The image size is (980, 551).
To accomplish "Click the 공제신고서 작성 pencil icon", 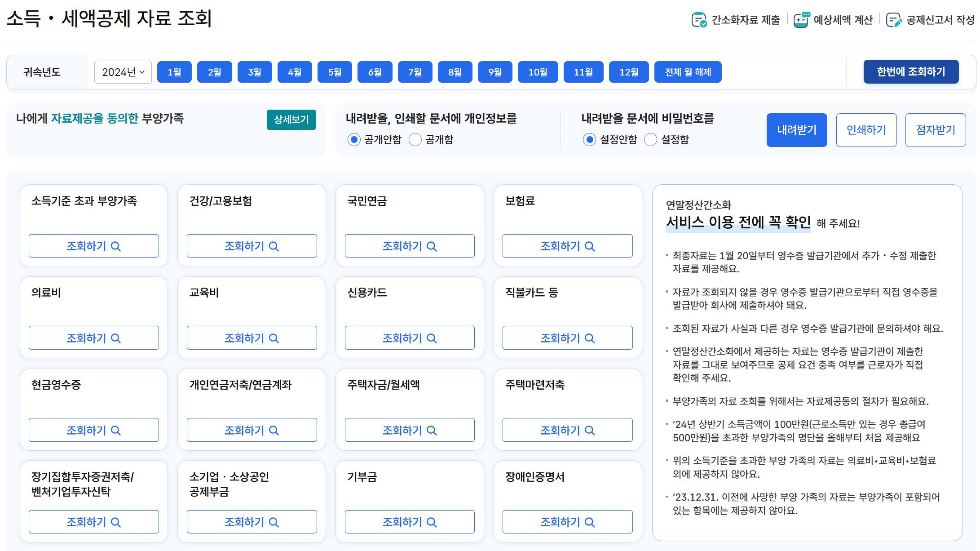I will 894,20.
